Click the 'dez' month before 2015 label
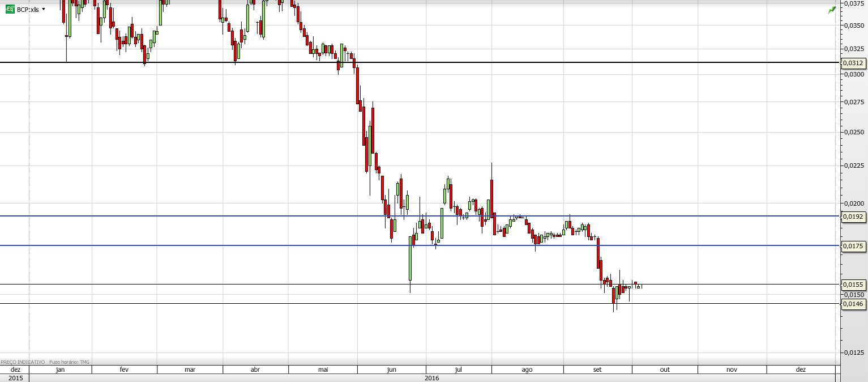The width and height of the screenshot is (868, 382). click(x=15, y=370)
